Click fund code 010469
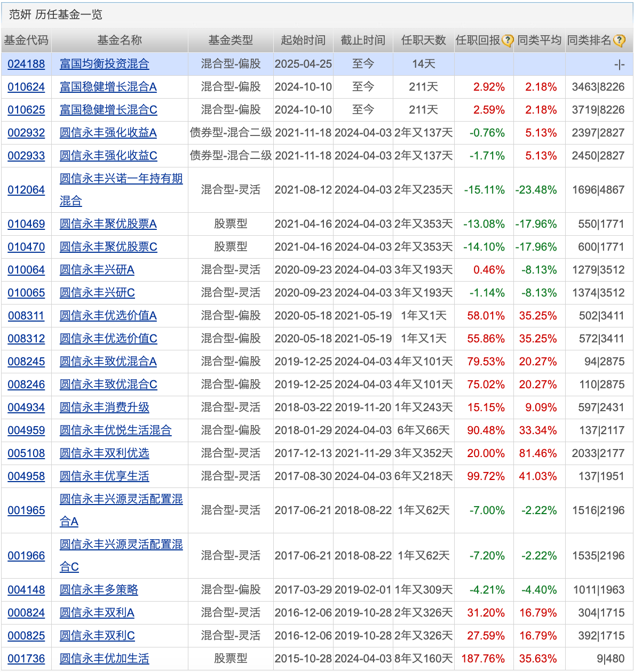634x672 pixels. tap(26, 224)
